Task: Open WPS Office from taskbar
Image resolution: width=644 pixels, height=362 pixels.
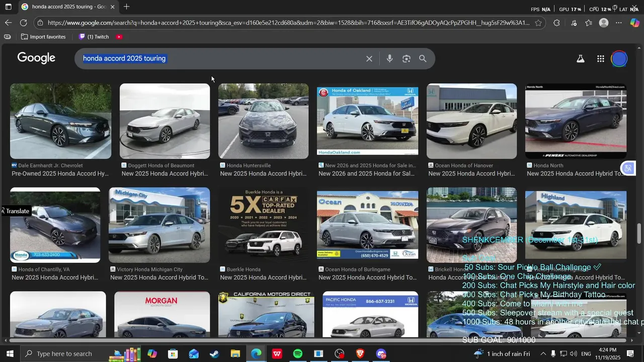Action: pos(277,354)
